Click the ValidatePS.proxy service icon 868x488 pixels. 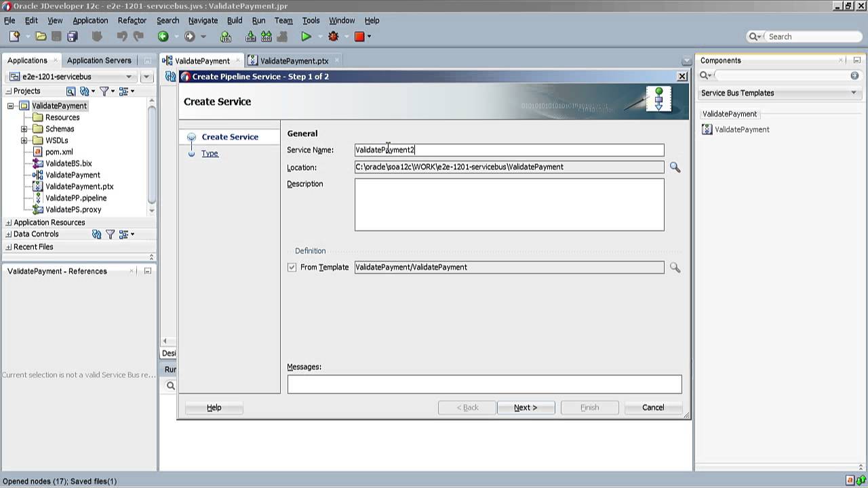38,209
